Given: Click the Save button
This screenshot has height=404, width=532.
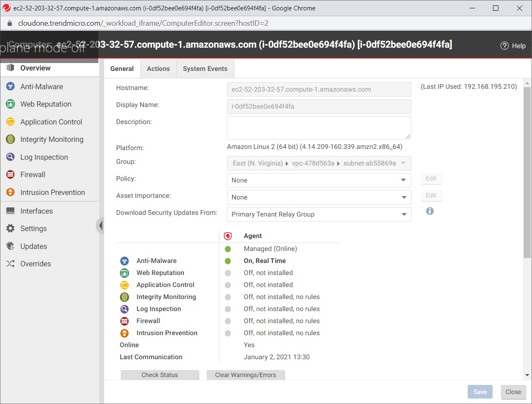Looking at the screenshot, I should (480, 392).
